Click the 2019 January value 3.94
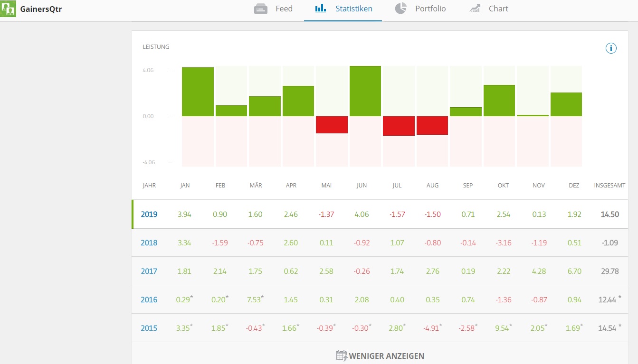The image size is (638, 364). pyautogui.click(x=185, y=214)
